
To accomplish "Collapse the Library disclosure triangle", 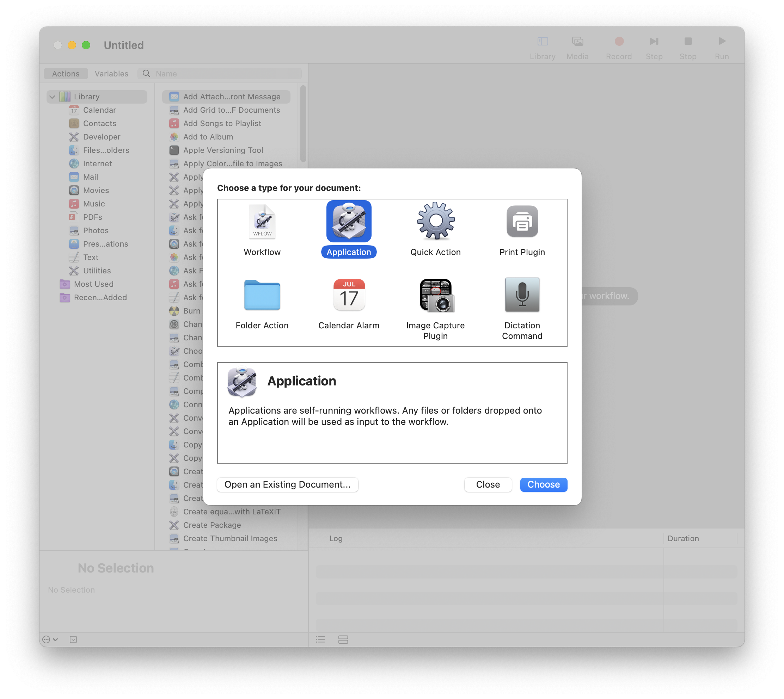I will (52, 97).
